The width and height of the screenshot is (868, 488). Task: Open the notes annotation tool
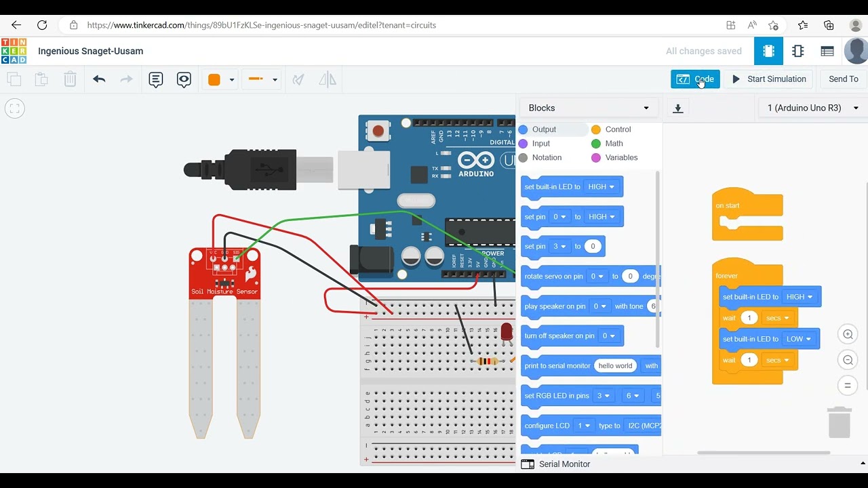click(156, 80)
